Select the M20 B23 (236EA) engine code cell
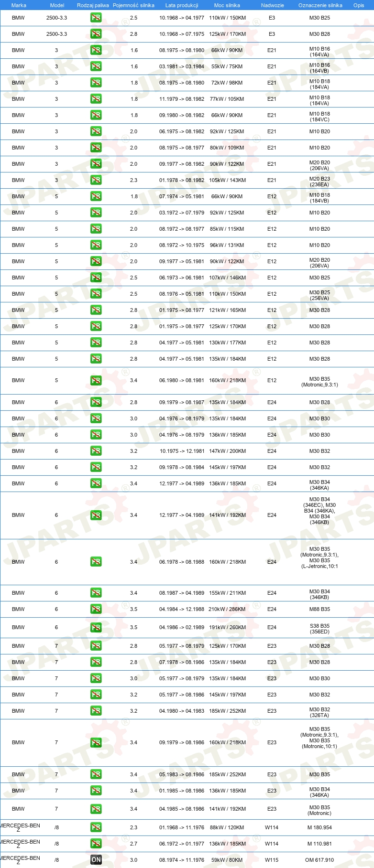 point(319,182)
